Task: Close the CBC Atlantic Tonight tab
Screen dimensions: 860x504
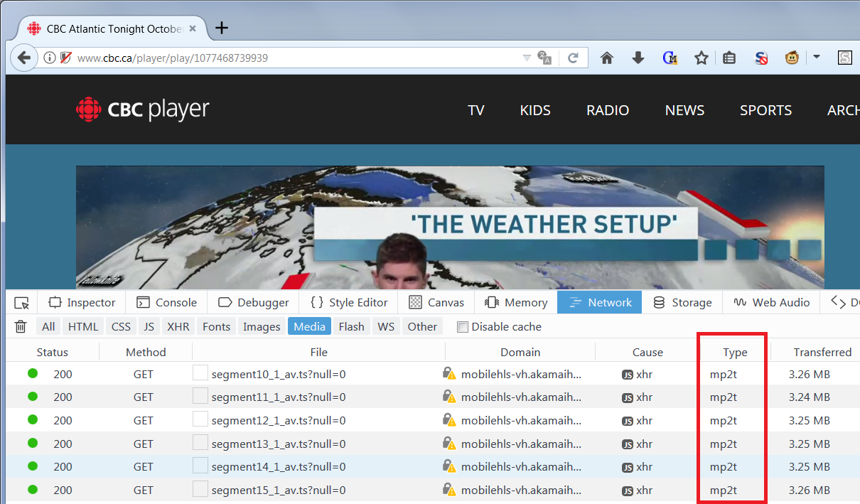Action: [193, 28]
